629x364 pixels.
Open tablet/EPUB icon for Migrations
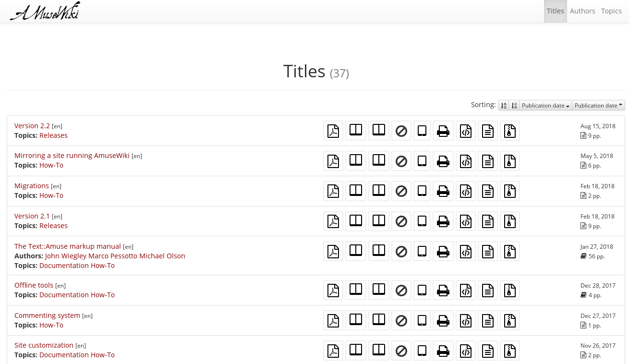click(x=422, y=191)
